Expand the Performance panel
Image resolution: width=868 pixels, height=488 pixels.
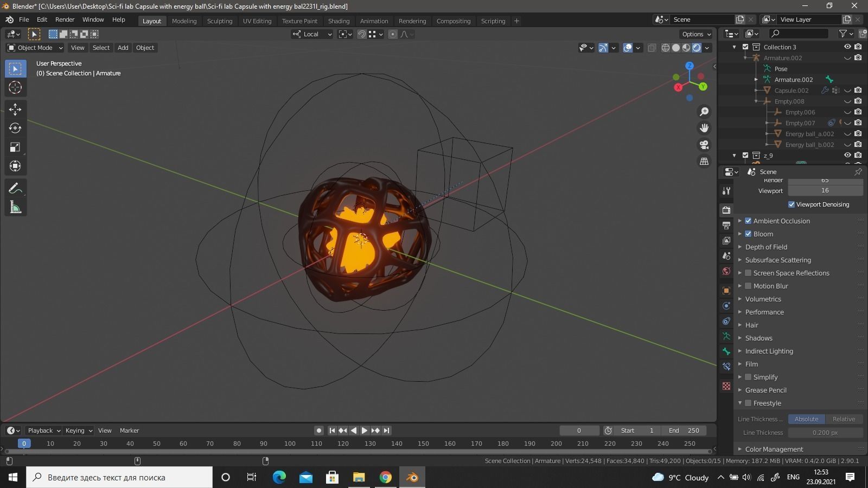point(764,312)
